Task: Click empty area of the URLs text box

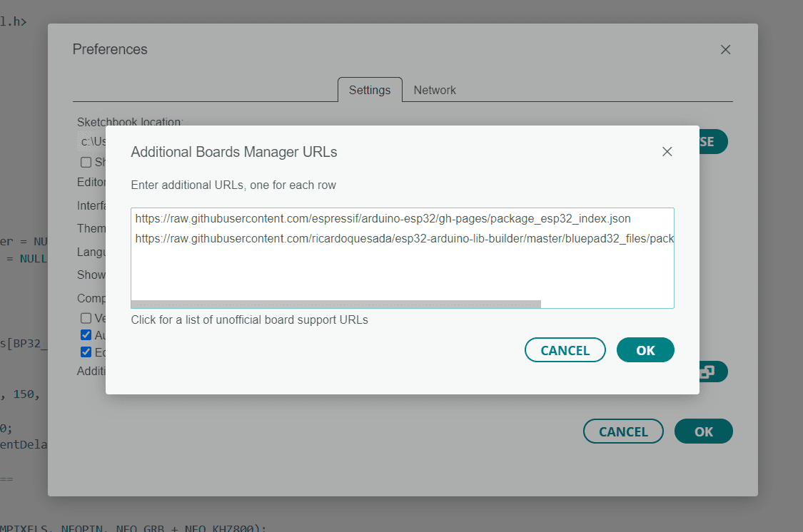Action: (402, 273)
